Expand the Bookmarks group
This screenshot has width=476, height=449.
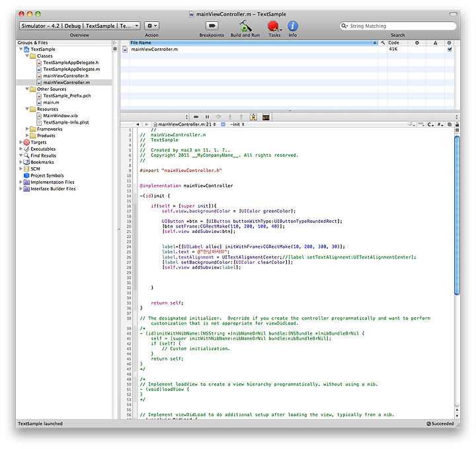pyautogui.click(x=20, y=162)
